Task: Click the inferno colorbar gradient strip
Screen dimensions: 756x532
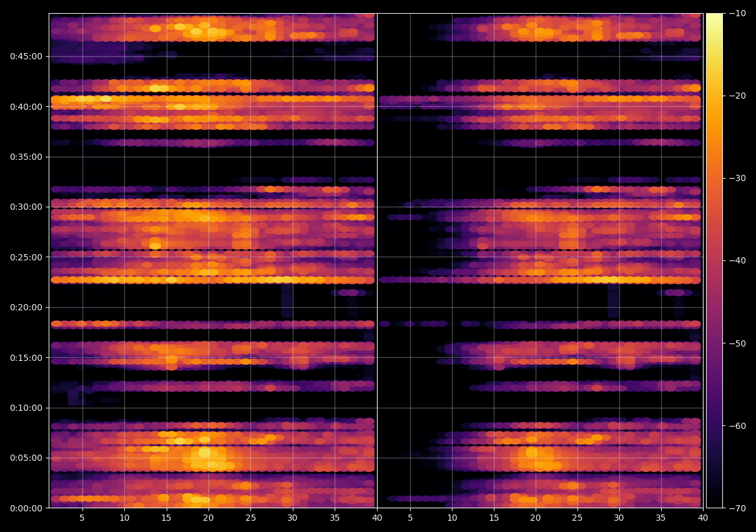Action: point(714,260)
